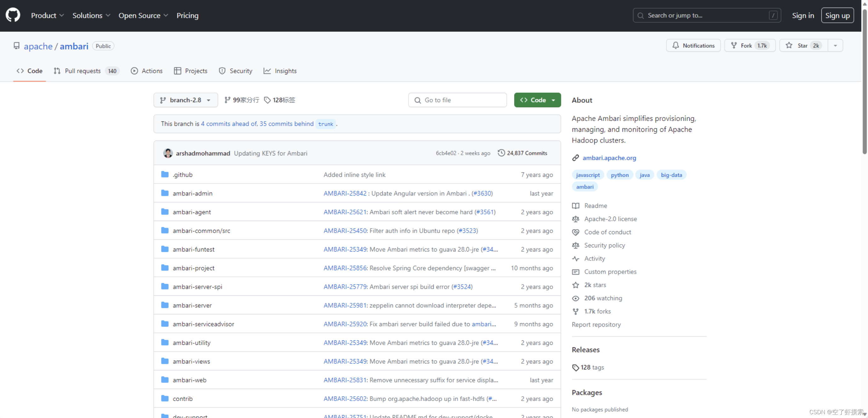
Task: Open the ambari-views folder
Action: (x=191, y=361)
